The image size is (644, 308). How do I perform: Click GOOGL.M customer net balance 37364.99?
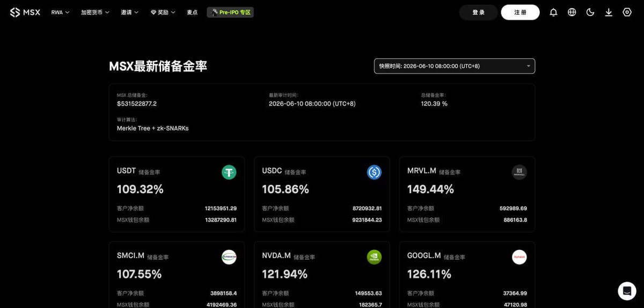click(515, 293)
